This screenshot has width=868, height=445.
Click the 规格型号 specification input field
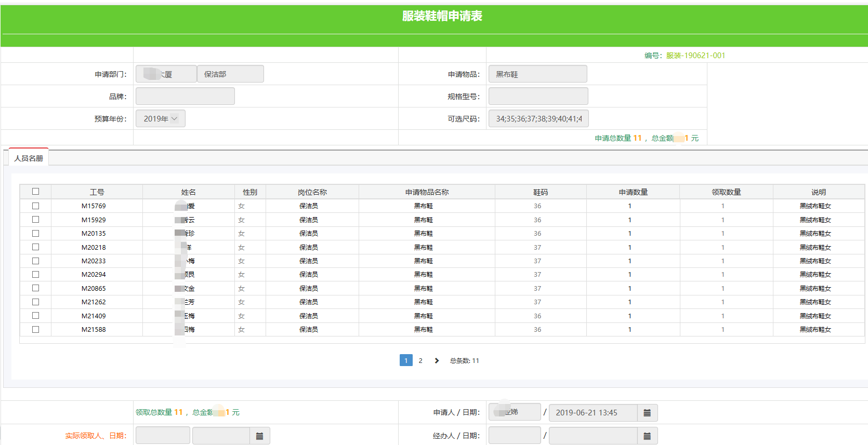(538, 97)
